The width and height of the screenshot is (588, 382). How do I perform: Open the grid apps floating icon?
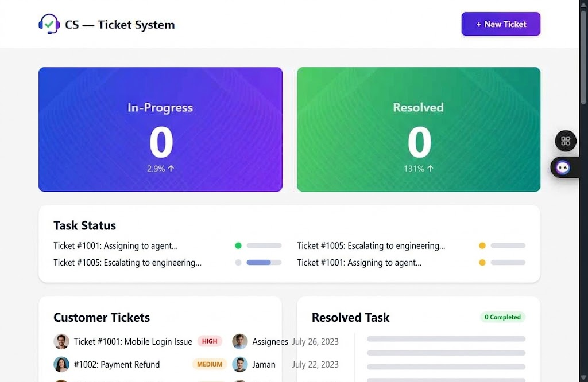(566, 141)
